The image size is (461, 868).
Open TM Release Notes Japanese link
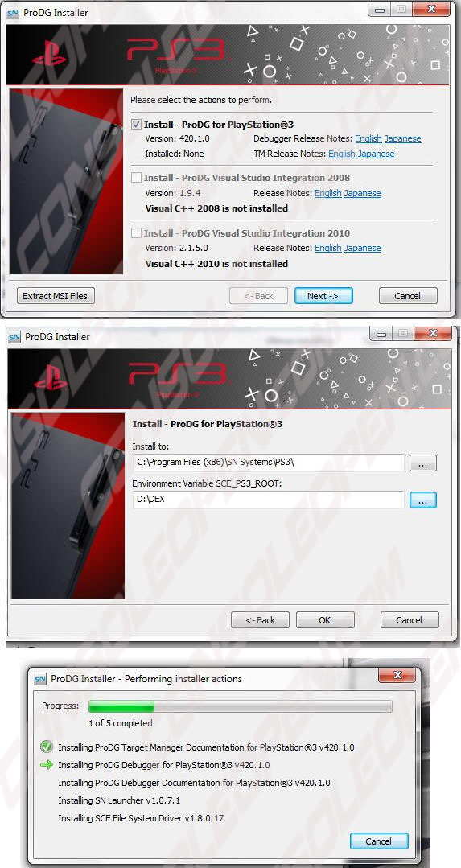tap(377, 154)
